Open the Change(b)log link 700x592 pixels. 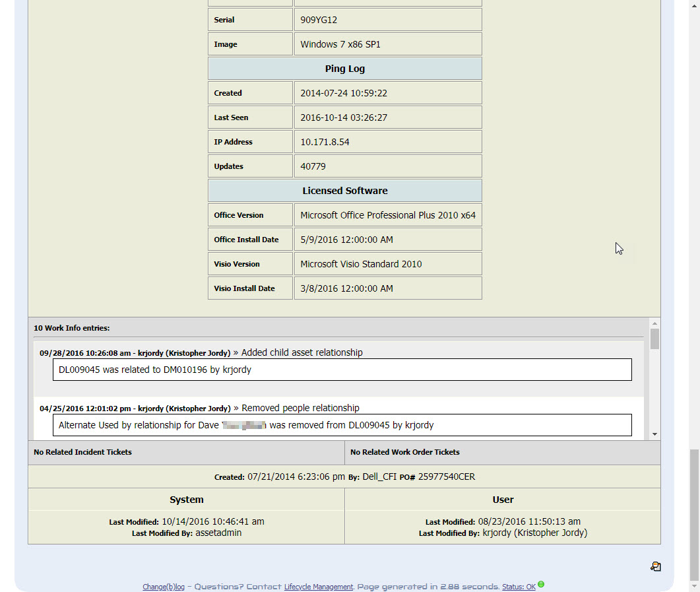(164, 587)
